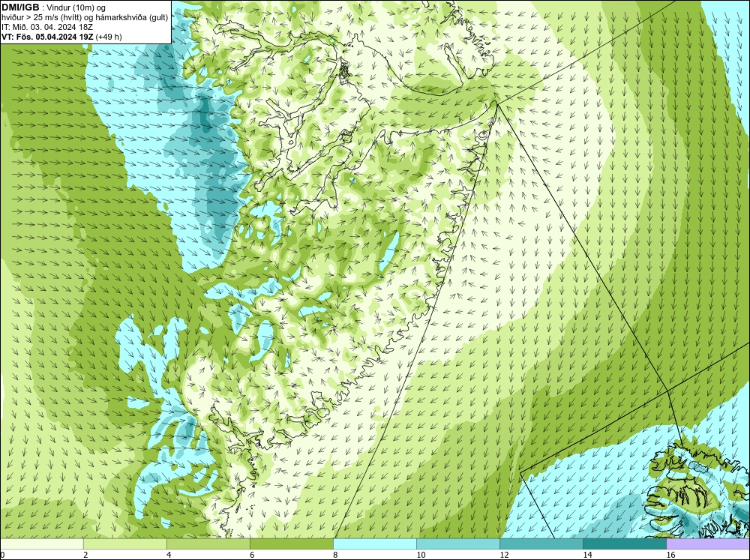Click the valid time line VT: Fös. 05.04.2024 19Z

click(x=48, y=37)
